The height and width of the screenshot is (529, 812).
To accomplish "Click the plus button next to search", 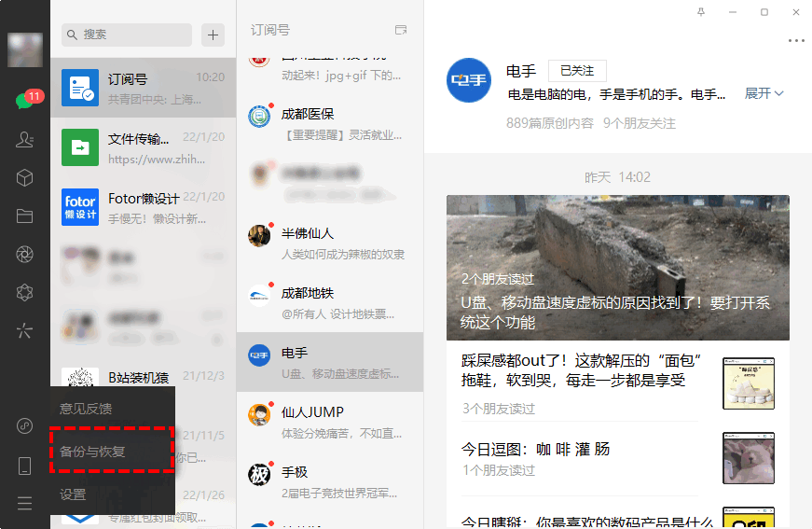I will (x=213, y=35).
